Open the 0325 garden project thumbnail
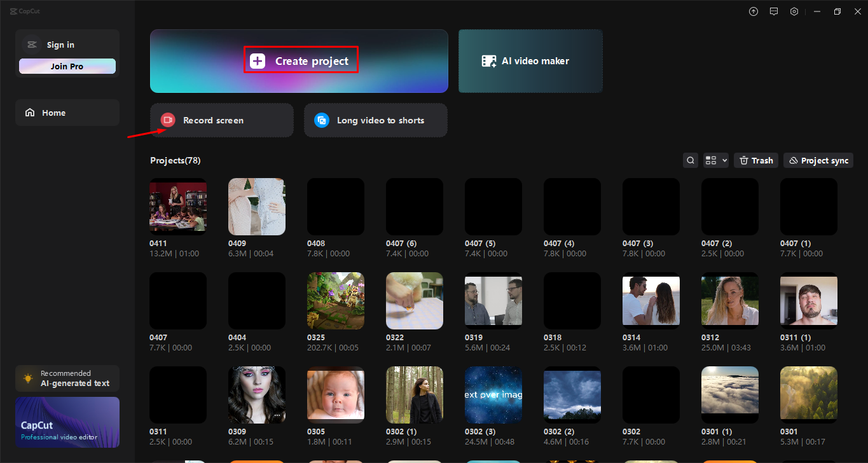868x463 pixels. pos(336,301)
